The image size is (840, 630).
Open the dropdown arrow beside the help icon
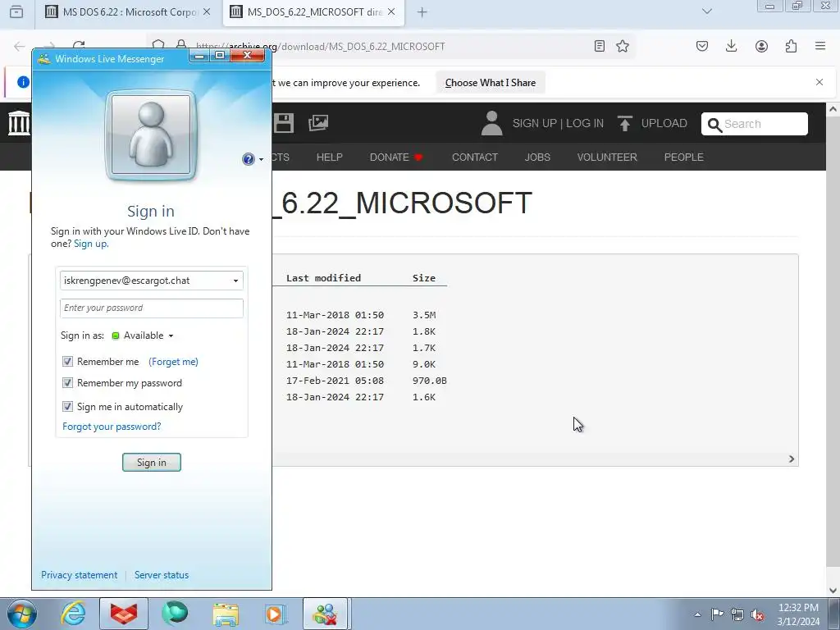tap(261, 160)
